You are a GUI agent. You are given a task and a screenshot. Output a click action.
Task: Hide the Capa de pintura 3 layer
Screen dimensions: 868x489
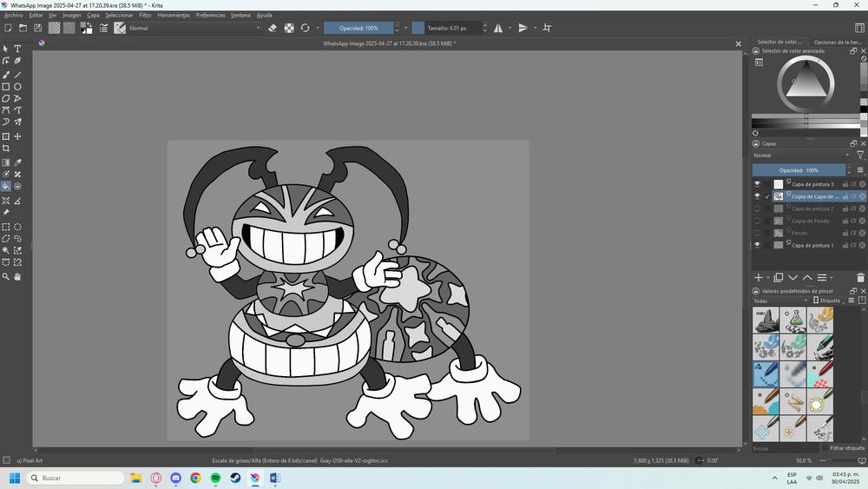click(757, 184)
